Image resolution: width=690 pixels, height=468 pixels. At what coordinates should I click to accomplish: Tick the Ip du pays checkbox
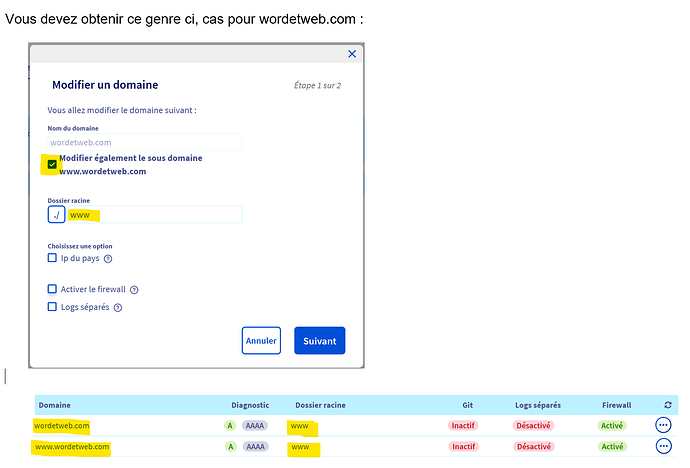52,258
